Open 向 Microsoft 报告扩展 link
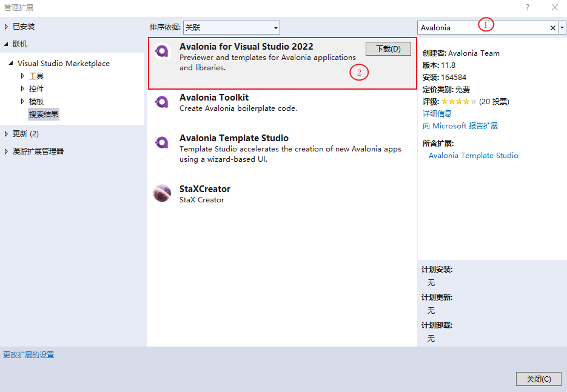Viewport: 567px width, 392px height. (x=460, y=126)
